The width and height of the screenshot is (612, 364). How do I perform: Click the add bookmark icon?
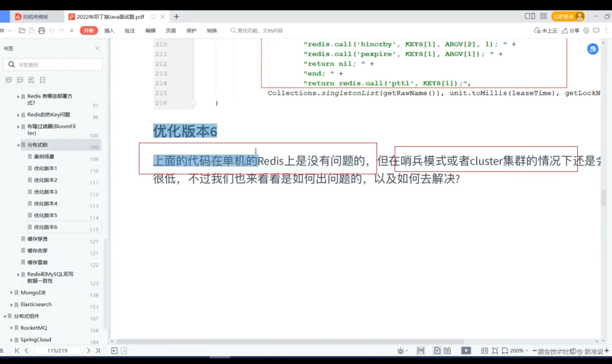[x=31, y=80]
